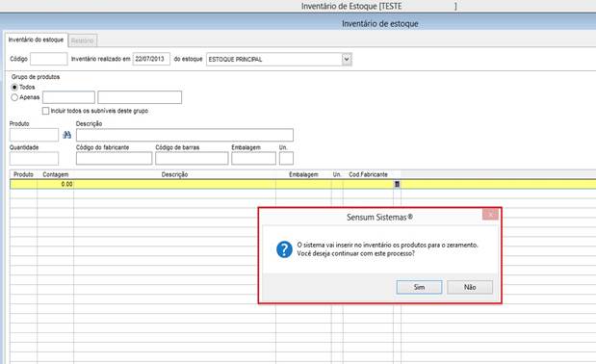Switch to the Inventário do estoque tab

[x=37, y=39]
